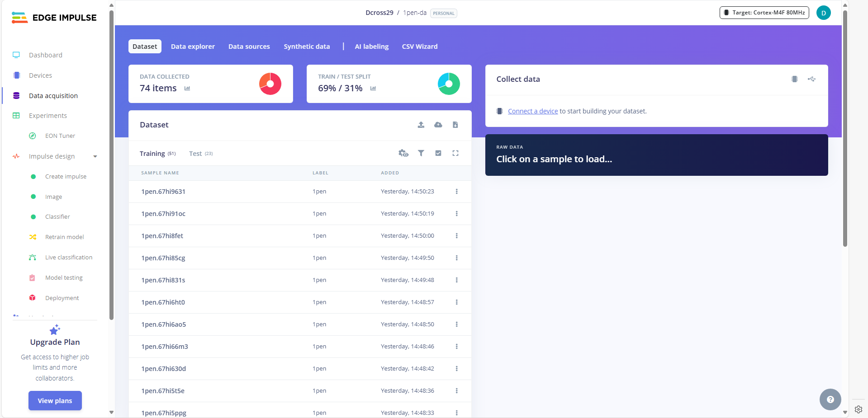
Task: Click the file export icon in Dataset header
Action: click(x=455, y=125)
